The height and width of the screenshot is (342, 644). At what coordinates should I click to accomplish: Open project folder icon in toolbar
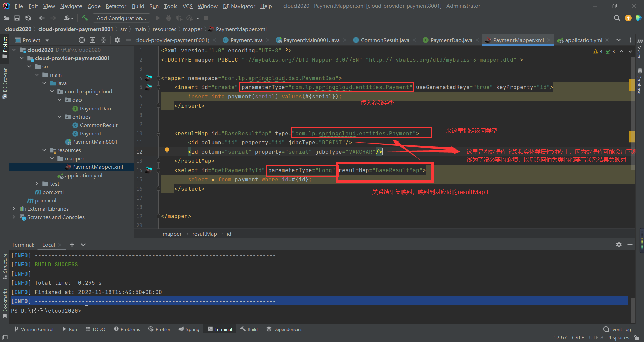click(6, 18)
